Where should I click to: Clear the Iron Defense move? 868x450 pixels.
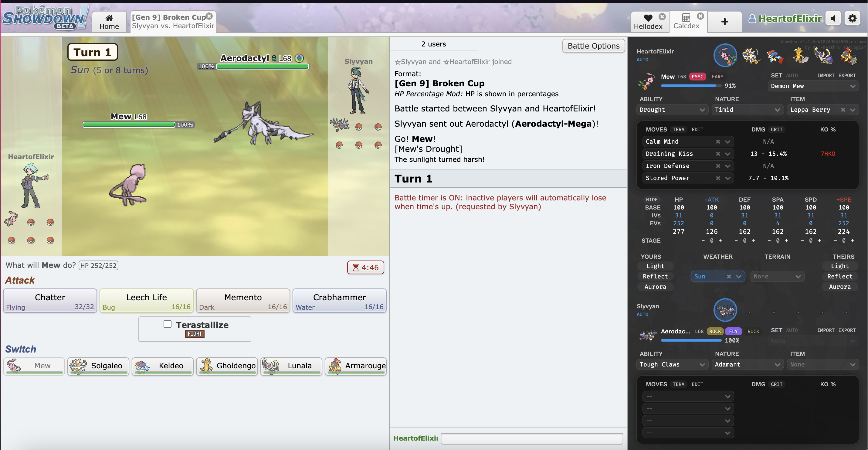pyautogui.click(x=718, y=166)
